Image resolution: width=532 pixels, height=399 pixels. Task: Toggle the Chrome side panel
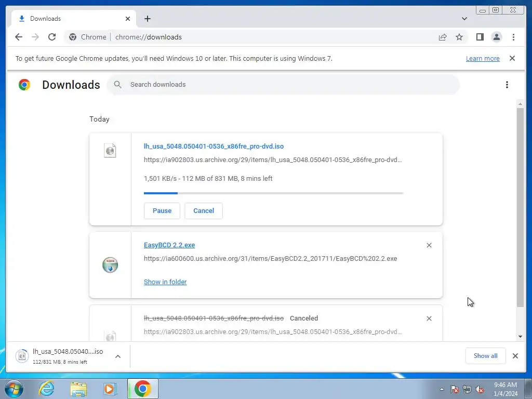pos(480,37)
